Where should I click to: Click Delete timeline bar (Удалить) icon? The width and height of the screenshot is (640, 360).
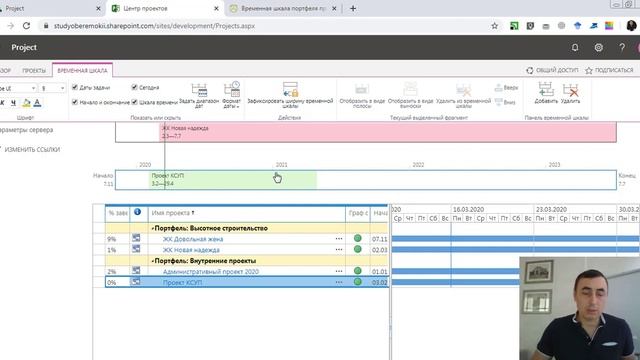pyautogui.click(x=570, y=90)
